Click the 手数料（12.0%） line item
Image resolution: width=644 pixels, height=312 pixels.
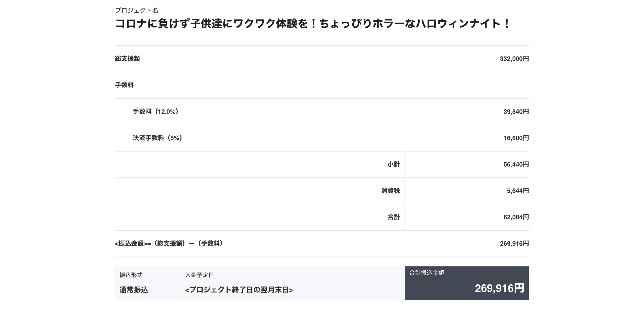point(155,111)
